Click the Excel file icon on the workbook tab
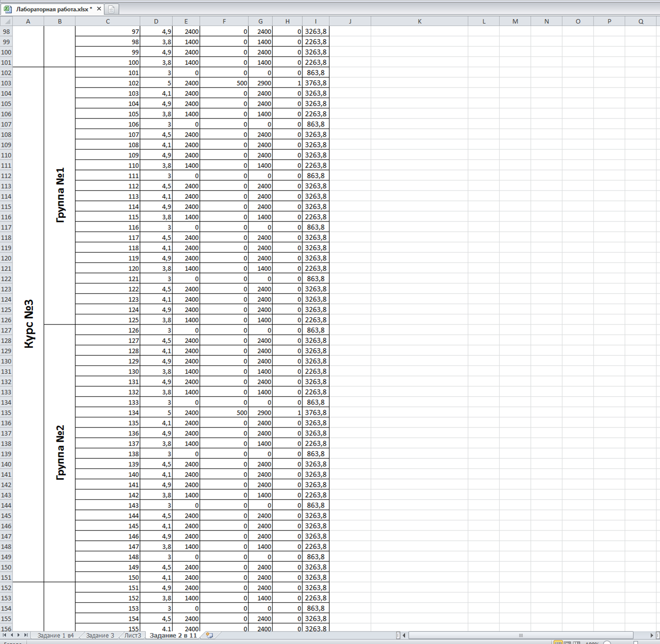The height and width of the screenshot is (644, 660). click(x=7, y=9)
